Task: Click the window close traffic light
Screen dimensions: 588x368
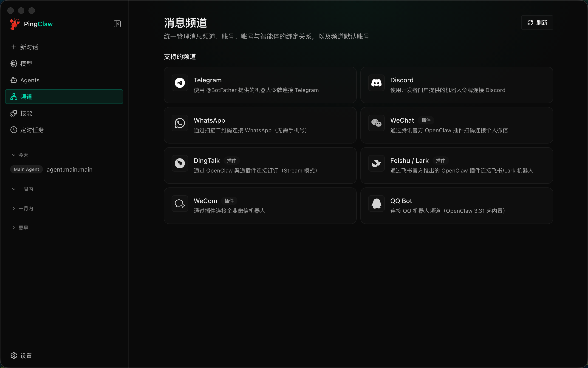Action: pyautogui.click(x=10, y=11)
